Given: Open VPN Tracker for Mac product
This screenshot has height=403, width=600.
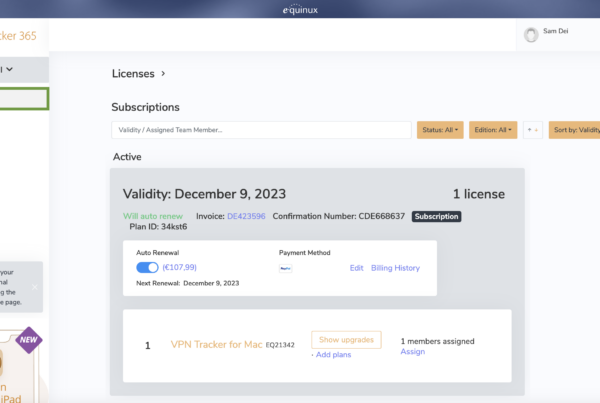Looking at the screenshot, I should [216, 344].
